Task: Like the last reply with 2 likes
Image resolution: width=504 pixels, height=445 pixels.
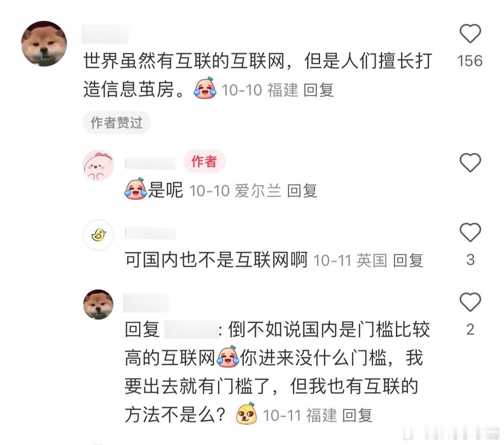Action: pyautogui.click(x=470, y=302)
